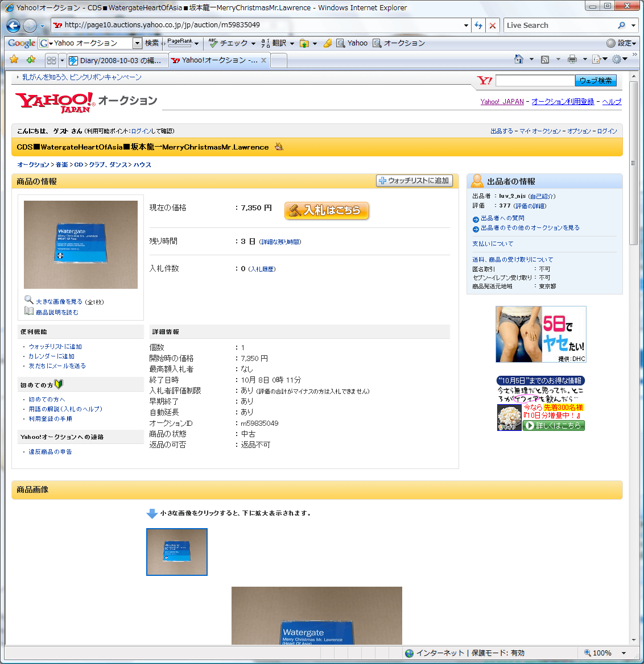The height and width of the screenshot is (664, 644).
Task: Expand the address bar history dropdown
Action: coord(466,26)
